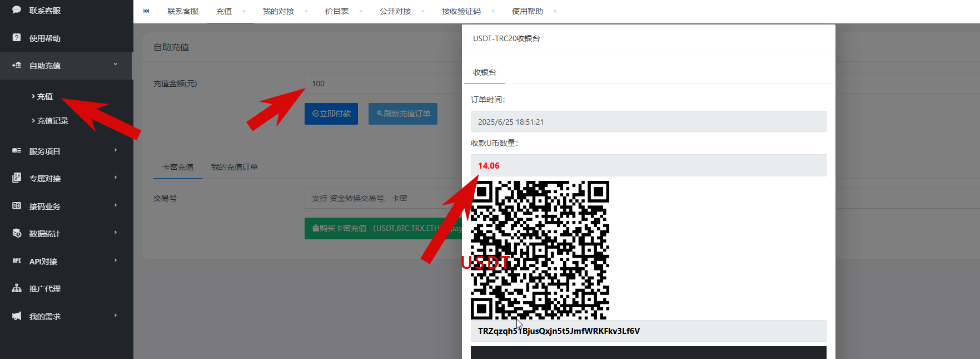980x359 pixels.
Task: Click the 交易号 input field
Action: tap(384, 198)
